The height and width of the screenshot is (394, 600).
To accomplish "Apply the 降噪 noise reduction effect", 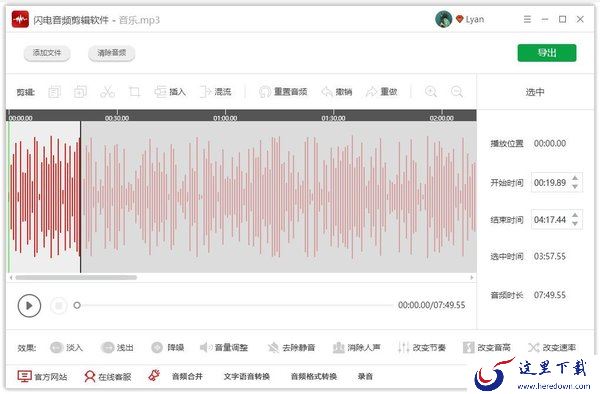I will coord(168,347).
